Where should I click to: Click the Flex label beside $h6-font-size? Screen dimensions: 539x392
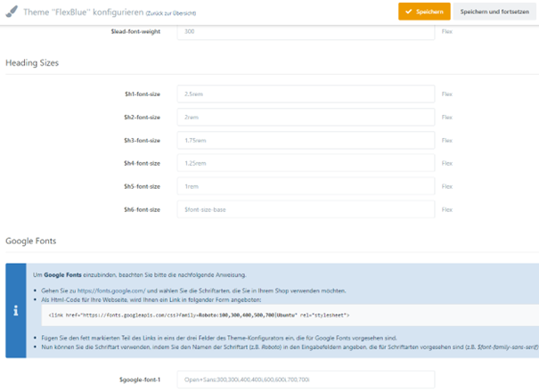[x=447, y=209]
